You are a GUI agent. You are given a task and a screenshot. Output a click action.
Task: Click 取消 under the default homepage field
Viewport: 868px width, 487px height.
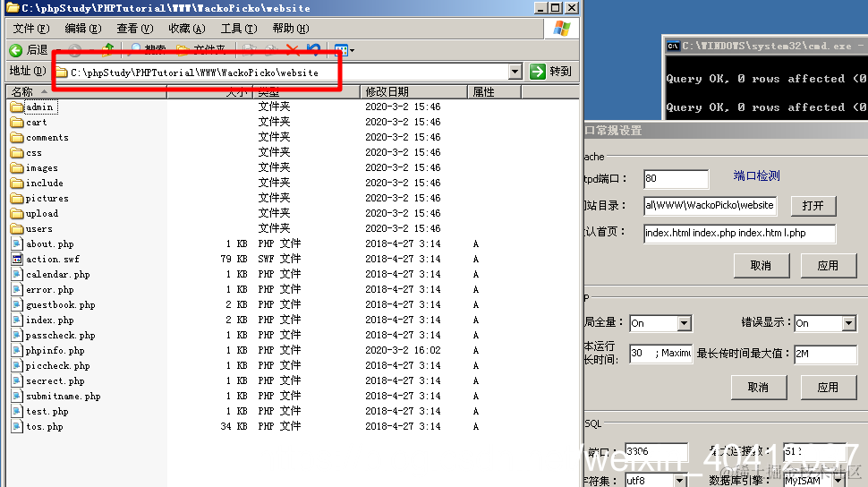[761, 265]
